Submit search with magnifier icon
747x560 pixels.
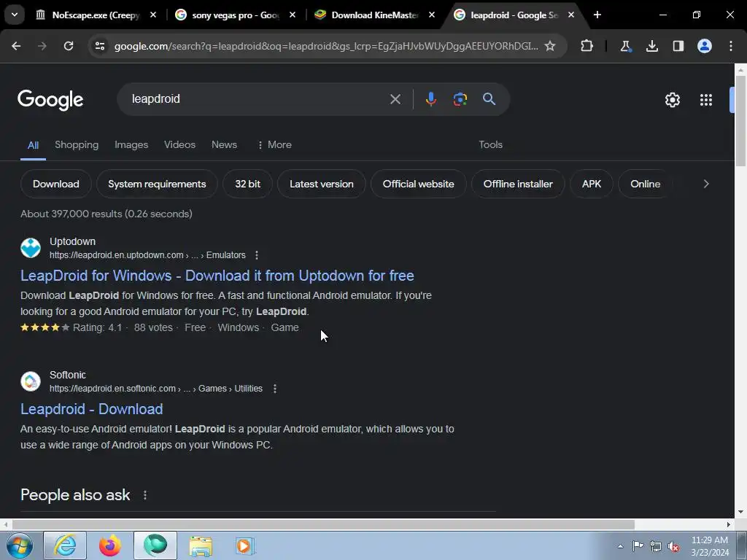click(x=489, y=99)
